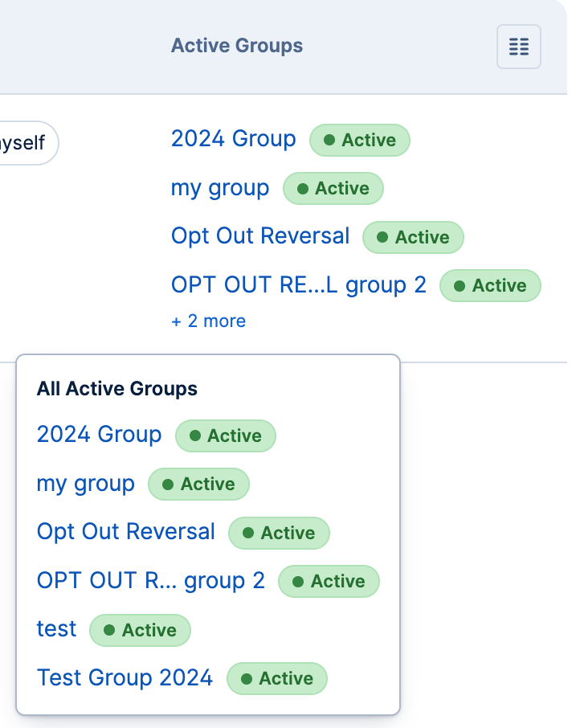
Task: Click the Active badge beside Test Group 2024
Action: (x=277, y=678)
